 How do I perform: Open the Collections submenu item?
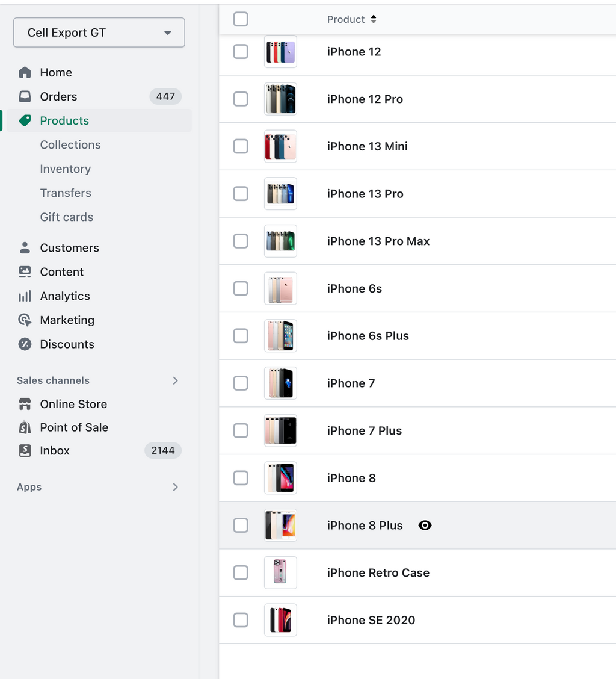[x=70, y=144]
